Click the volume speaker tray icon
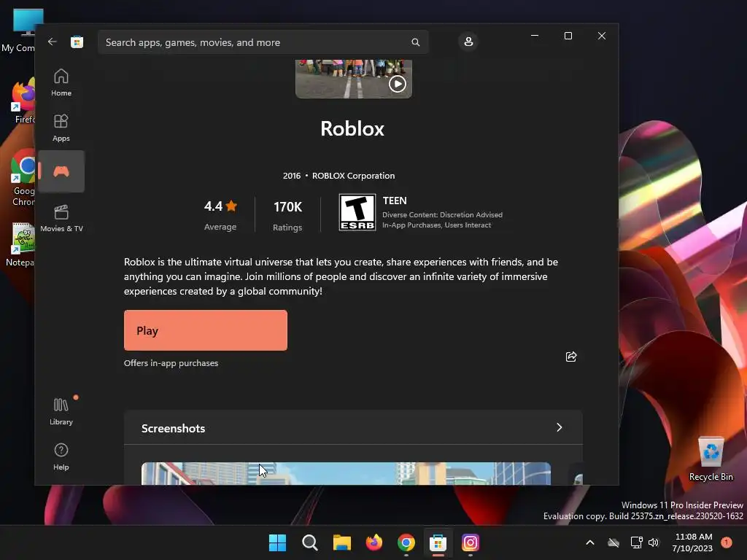Screen dimensions: 747x560 [654, 542]
